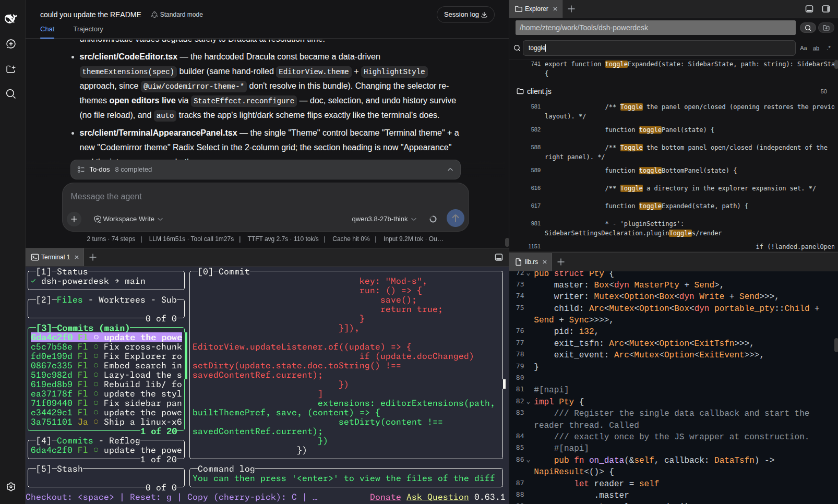This screenshot has width=838, height=504.
Task: Open the search icon in the left sidebar
Action: pos(11,94)
